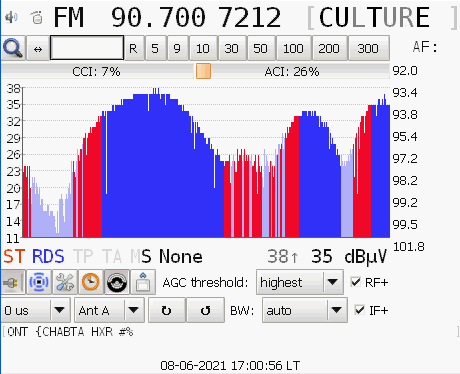Image resolution: width=460 pixels, height=374 pixels.
Task: Open the antenna pattern icon
Action: 39,282
